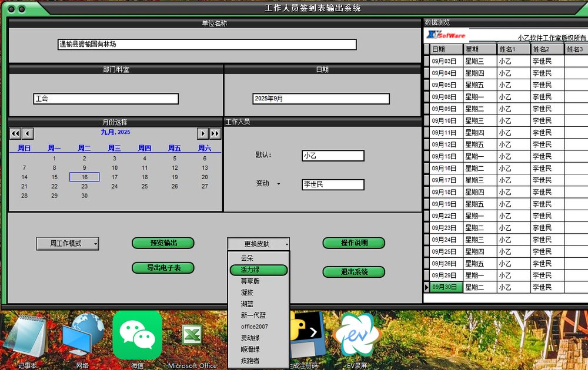Click 退出系统 to exit
The width and height of the screenshot is (588, 370).
[354, 272]
